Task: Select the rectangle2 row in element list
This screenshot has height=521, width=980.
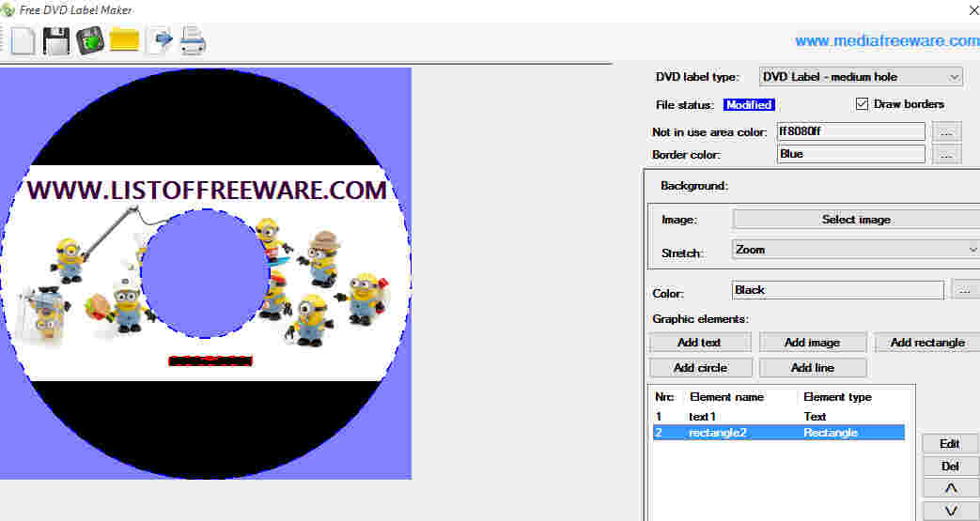Action: tap(779, 433)
